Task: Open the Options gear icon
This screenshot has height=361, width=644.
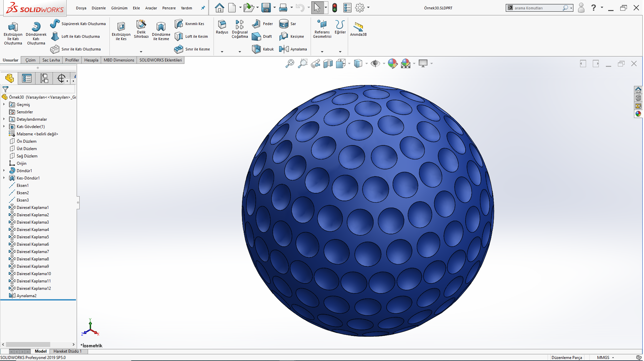Action: [359, 8]
